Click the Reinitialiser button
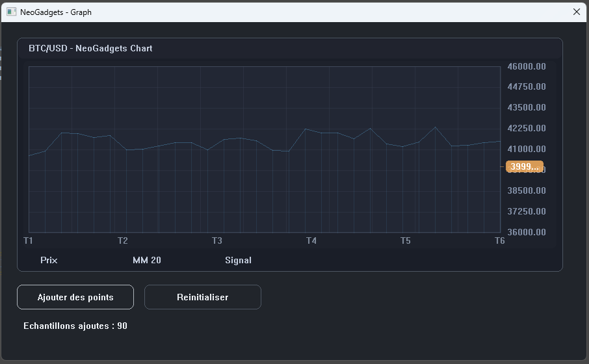Image resolution: width=589 pixels, height=364 pixels. tap(202, 297)
